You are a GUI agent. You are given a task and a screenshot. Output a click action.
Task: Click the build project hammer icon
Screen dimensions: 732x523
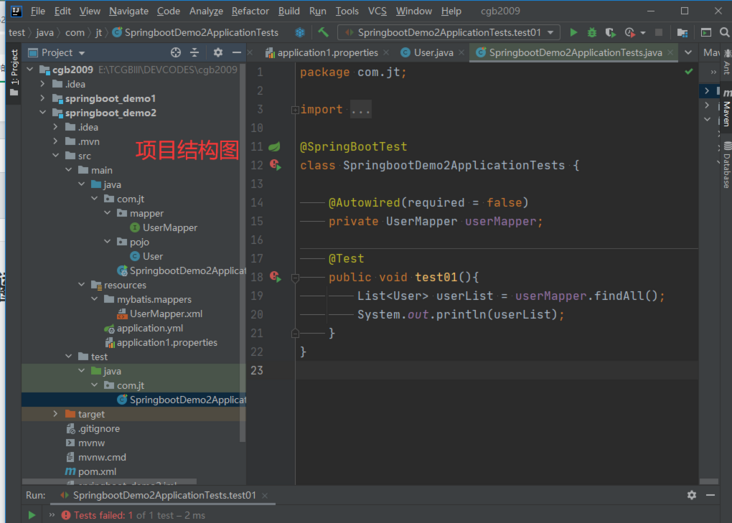[323, 32]
